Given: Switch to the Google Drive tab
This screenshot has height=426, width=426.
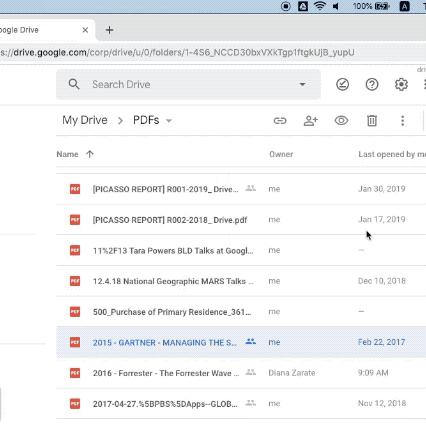Looking at the screenshot, I should pyautogui.click(x=47, y=30).
